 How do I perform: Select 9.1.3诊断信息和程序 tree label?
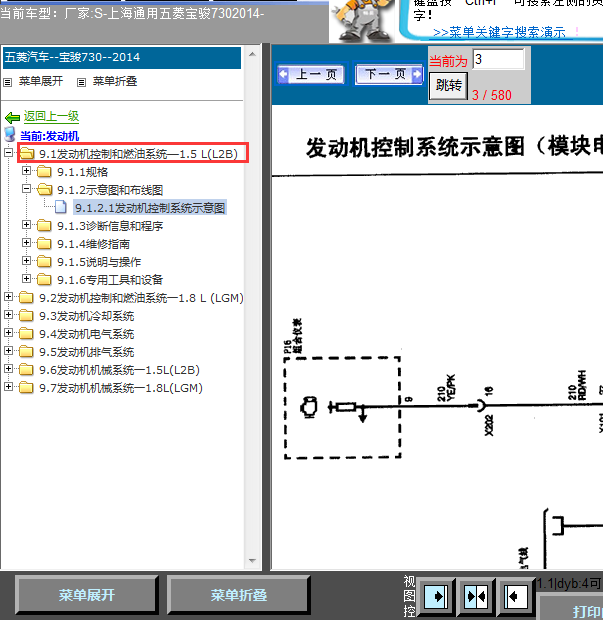coord(110,226)
